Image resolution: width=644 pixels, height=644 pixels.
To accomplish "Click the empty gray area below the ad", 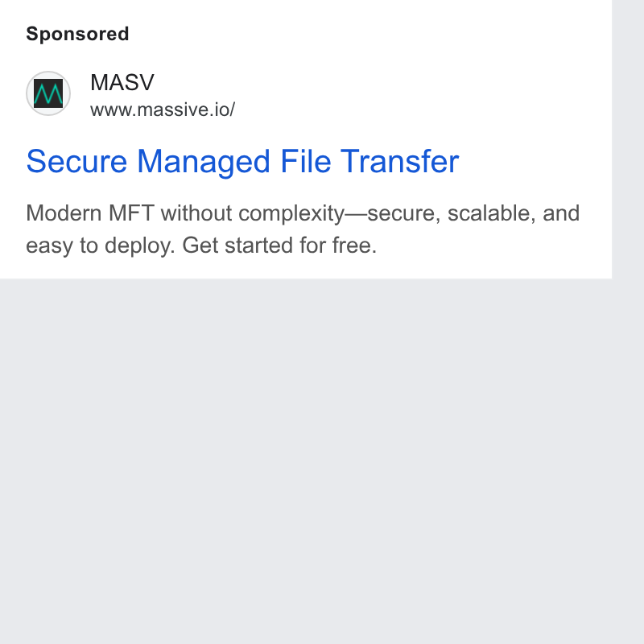I will 306,460.
